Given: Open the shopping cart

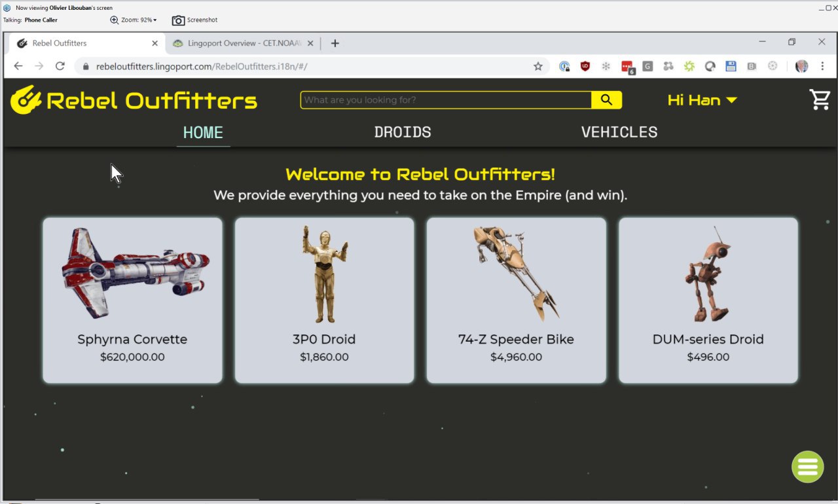Looking at the screenshot, I should (820, 99).
